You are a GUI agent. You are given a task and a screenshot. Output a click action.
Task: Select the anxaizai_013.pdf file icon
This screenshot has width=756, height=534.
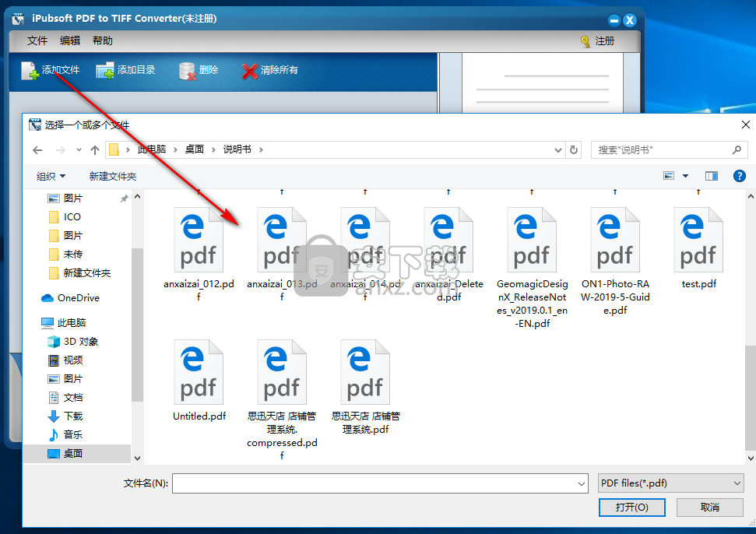(282, 240)
